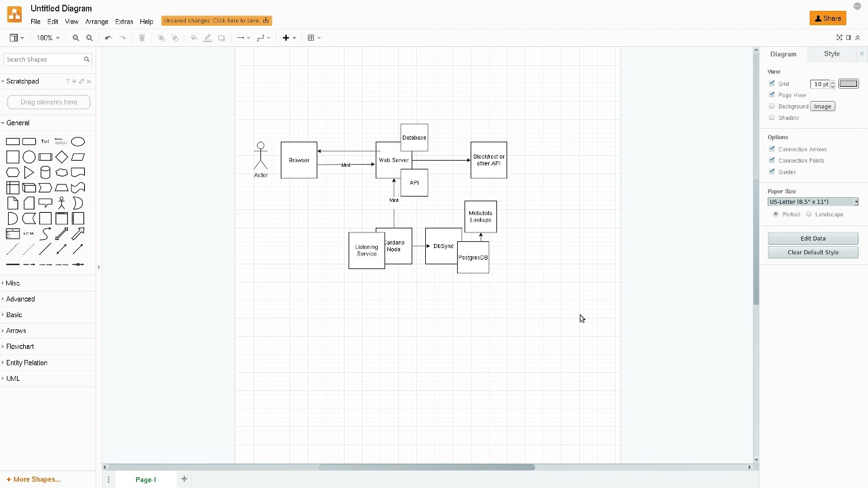
Task: Click Unsaved changes save notice
Action: point(216,20)
